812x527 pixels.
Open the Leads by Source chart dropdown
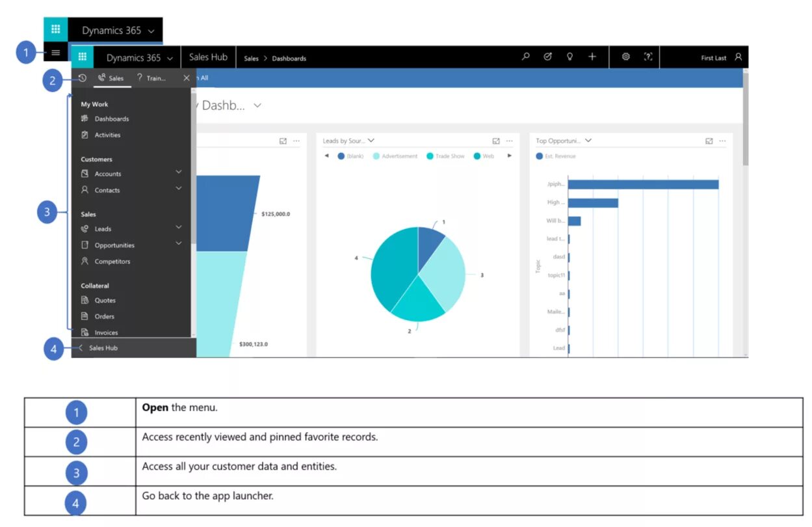(x=371, y=141)
